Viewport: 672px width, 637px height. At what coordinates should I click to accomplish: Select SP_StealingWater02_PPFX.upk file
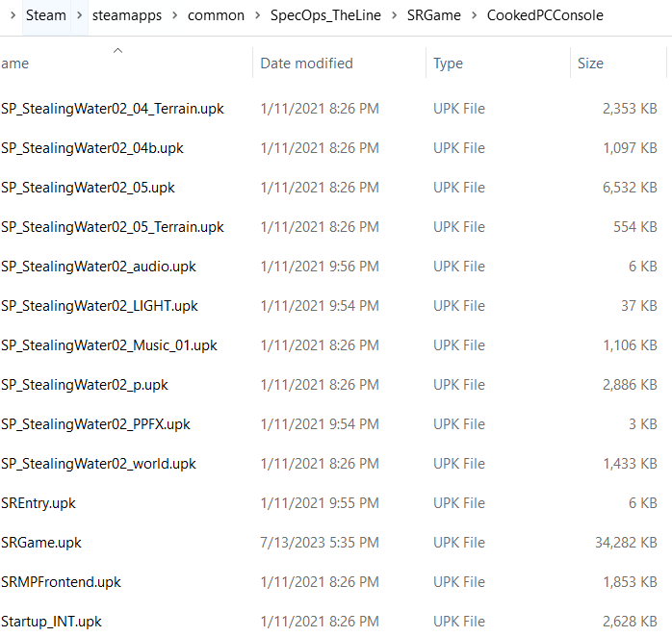point(95,424)
